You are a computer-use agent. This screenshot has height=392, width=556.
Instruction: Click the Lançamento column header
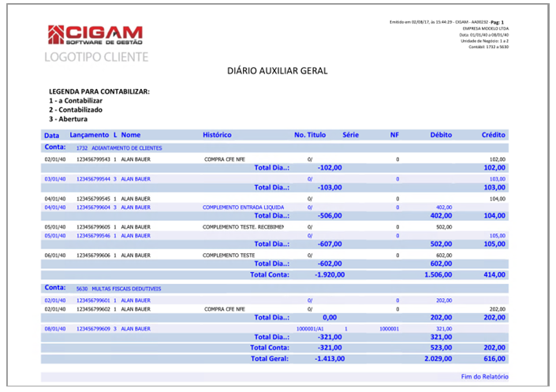tap(89, 135)
